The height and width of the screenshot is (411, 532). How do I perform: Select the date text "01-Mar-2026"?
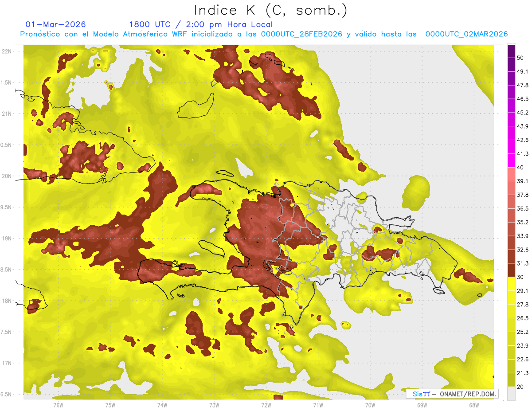click(56, 24)
